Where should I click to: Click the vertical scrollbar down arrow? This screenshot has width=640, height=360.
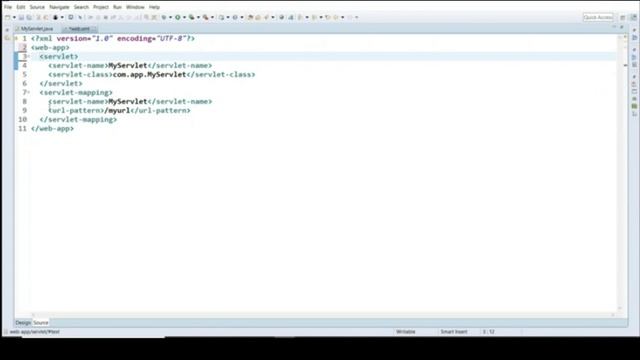620,308
